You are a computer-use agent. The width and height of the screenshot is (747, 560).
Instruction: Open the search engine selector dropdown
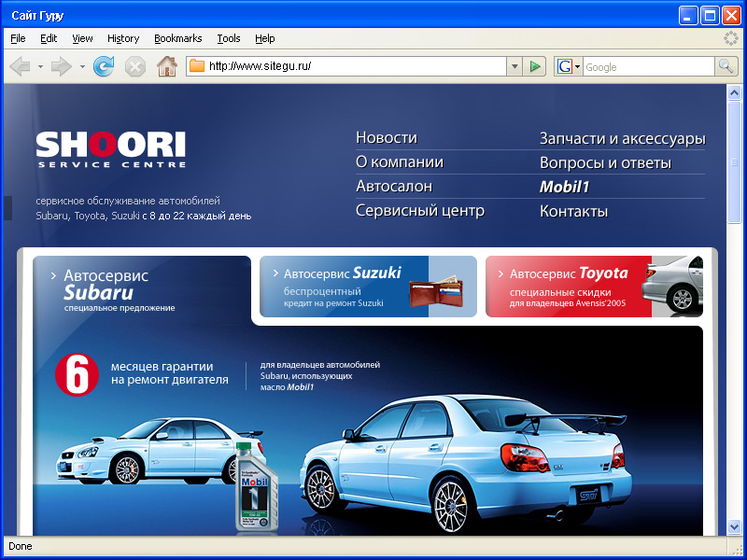[x=577, y=66]
